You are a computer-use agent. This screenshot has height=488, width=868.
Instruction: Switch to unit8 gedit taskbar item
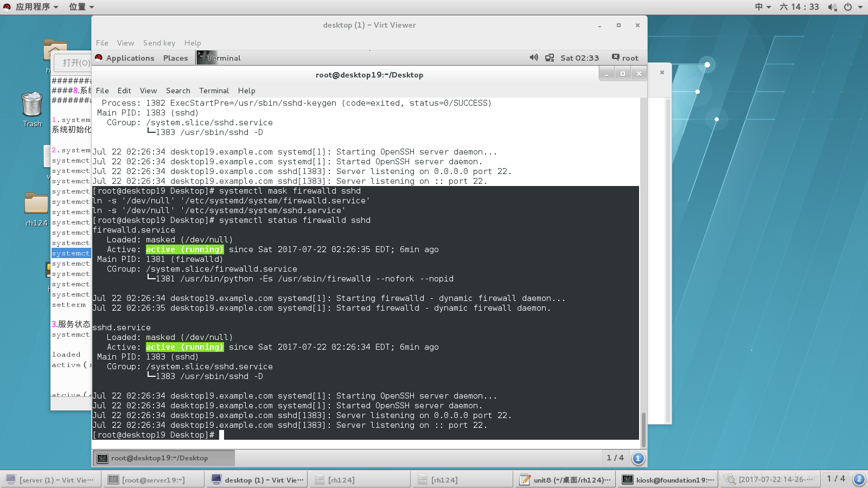(566, 480)
